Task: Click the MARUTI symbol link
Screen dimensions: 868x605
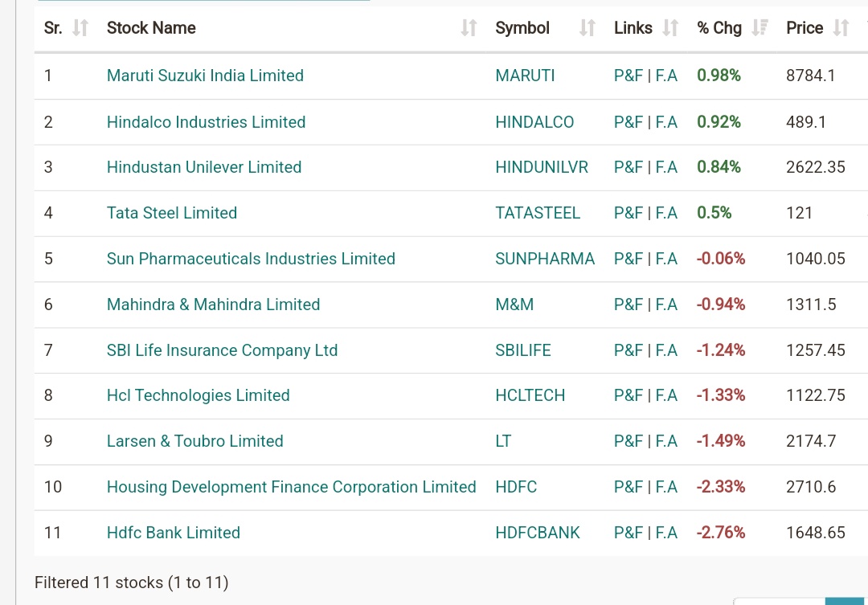Action: [x=525, y=76]
